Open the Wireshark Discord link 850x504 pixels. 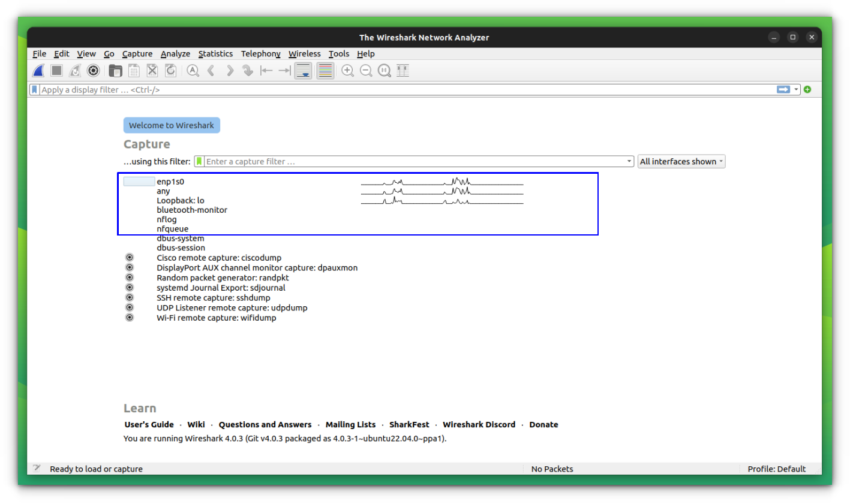479,424
